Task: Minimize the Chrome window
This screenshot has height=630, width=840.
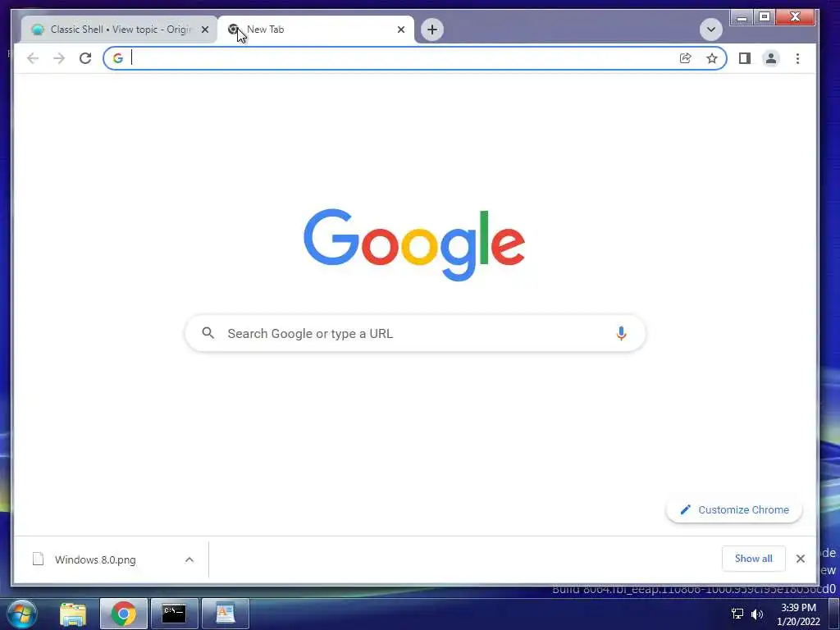Action: pos(742,18)
